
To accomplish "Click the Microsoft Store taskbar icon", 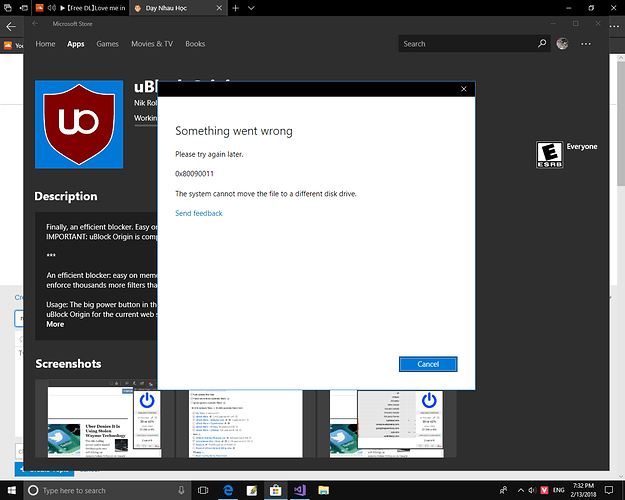I will click(275, 490).
